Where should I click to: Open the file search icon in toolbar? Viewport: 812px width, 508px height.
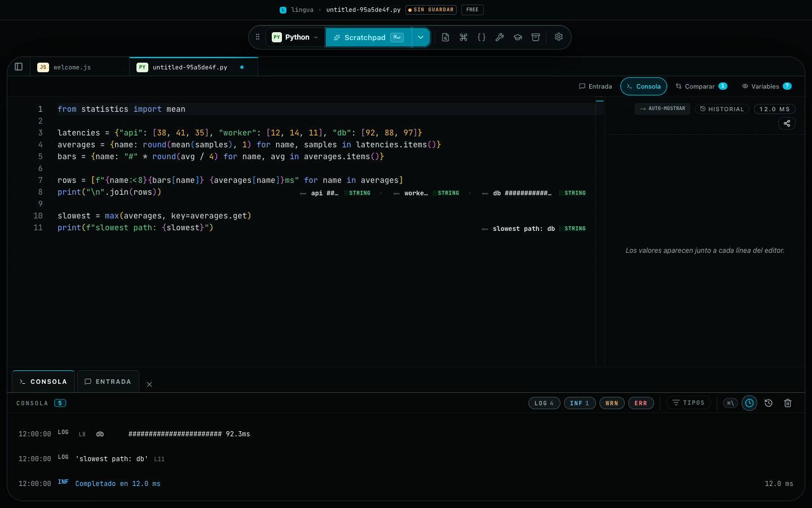click(445, 37)
